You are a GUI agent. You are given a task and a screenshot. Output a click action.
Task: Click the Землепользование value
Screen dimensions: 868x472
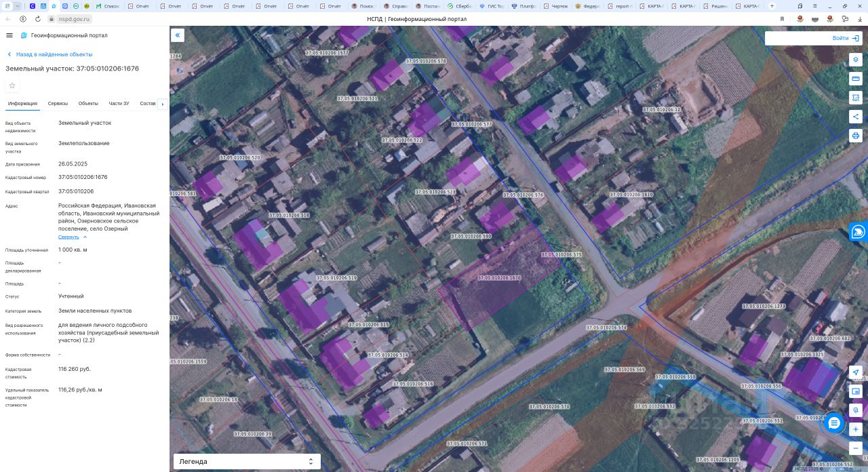tap(83, 144)
